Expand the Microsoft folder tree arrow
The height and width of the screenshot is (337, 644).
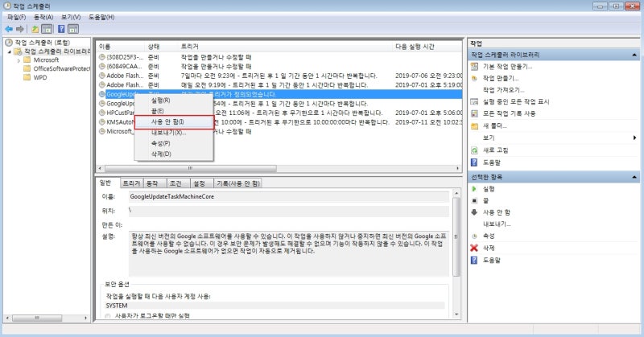point(19,60)
